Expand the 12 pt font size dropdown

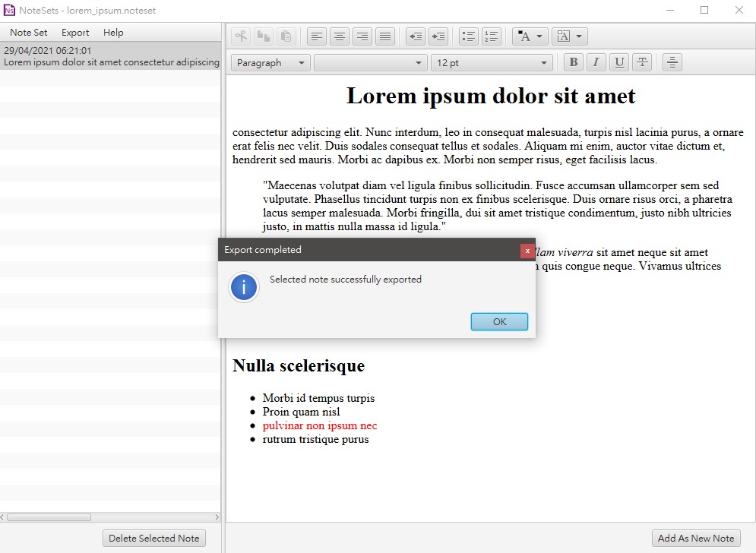point(491,63)
